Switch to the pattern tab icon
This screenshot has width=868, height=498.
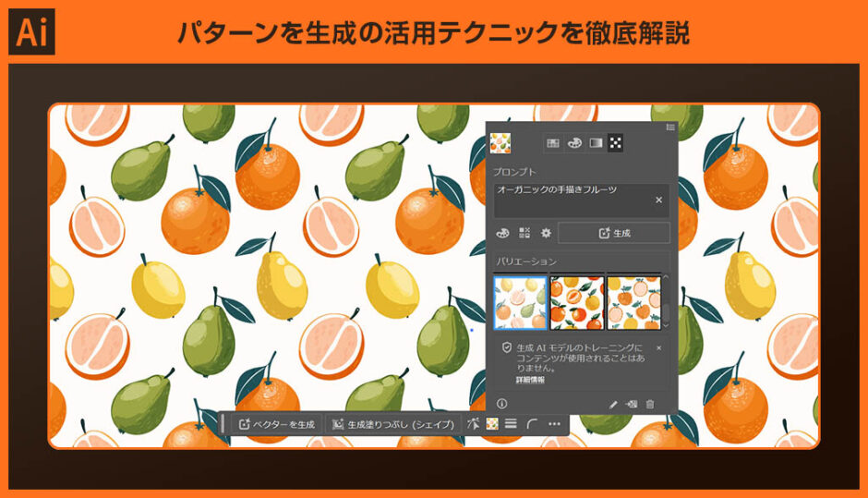point(616,143)
